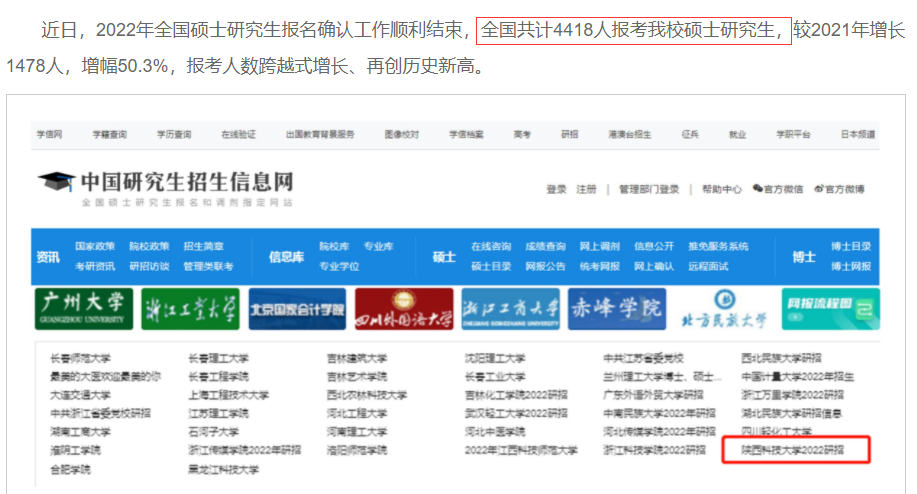Open 学籍查询 in the top bar

110,134
